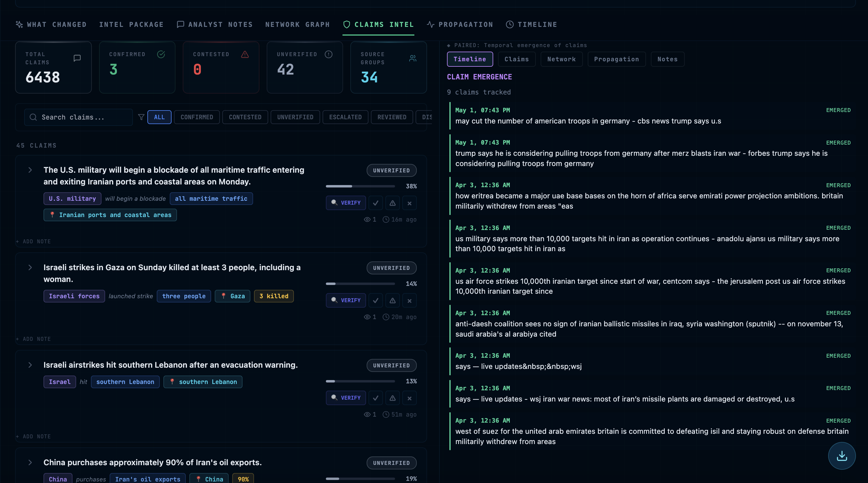Filter claims by ESCALATED

tap(346, 117)
